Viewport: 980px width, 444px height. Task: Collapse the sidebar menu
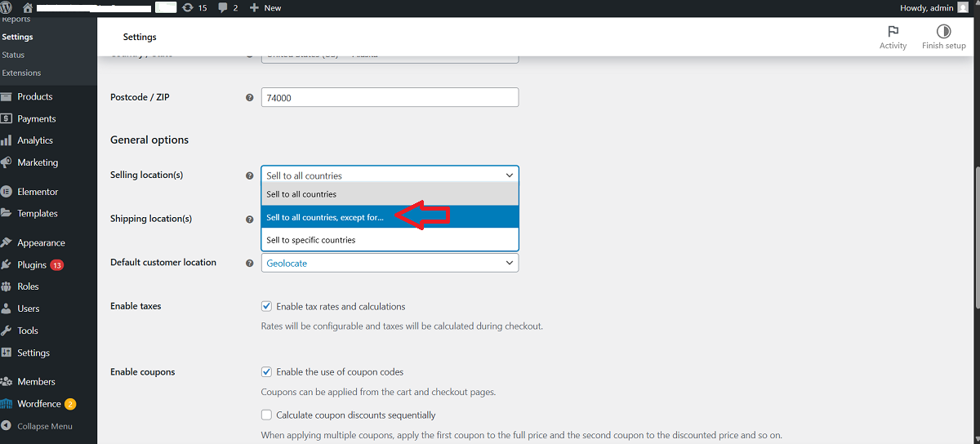[44, 426]
